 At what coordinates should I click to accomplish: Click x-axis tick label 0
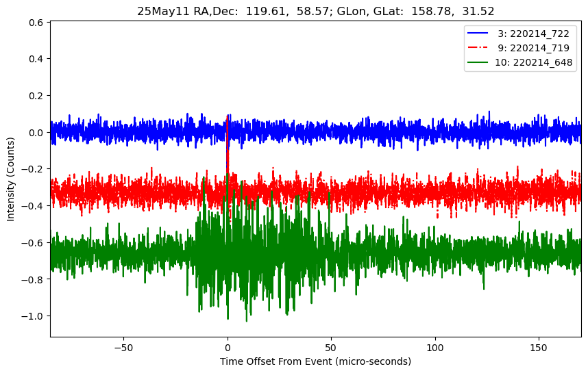pos(228,348)
